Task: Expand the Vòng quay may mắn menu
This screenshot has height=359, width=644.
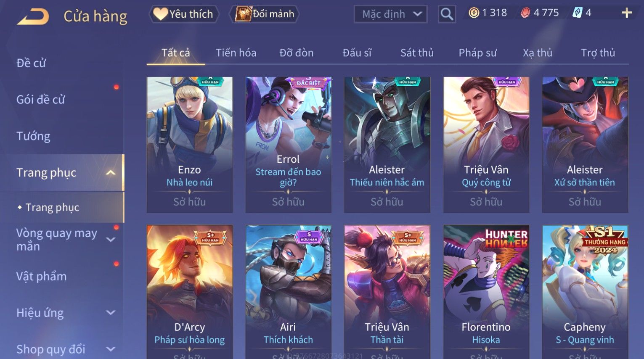Action: [x=111, y=240]
